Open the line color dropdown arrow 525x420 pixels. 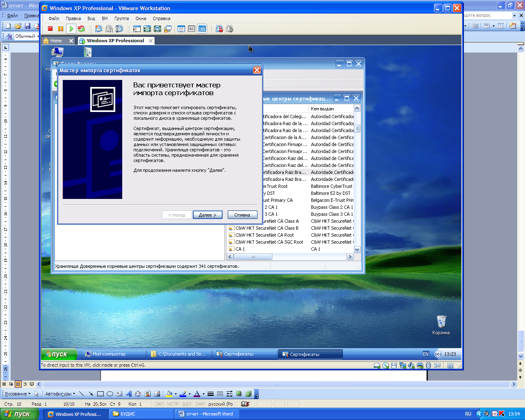tap(189, 394)
